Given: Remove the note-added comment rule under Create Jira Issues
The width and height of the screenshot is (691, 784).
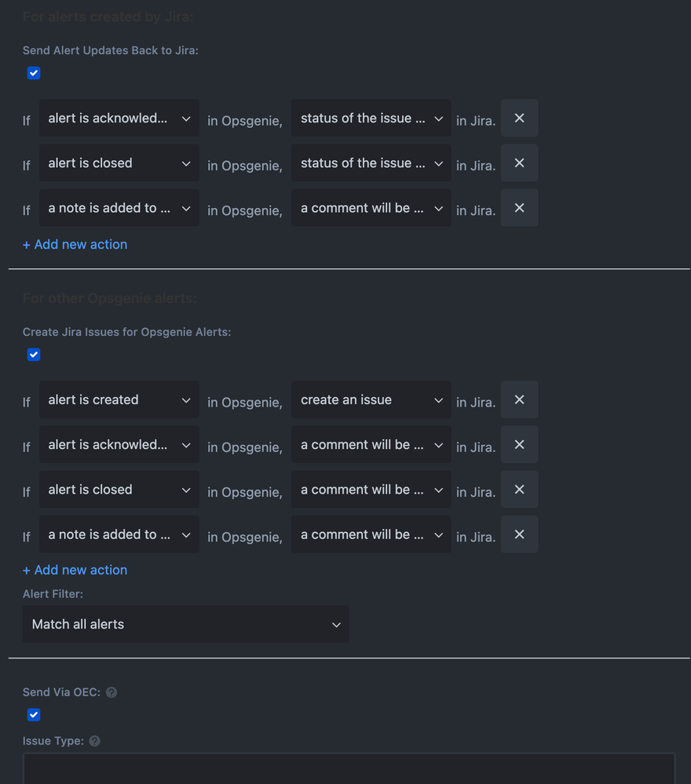Looking at the screenshot, I should tap(519, 534).
